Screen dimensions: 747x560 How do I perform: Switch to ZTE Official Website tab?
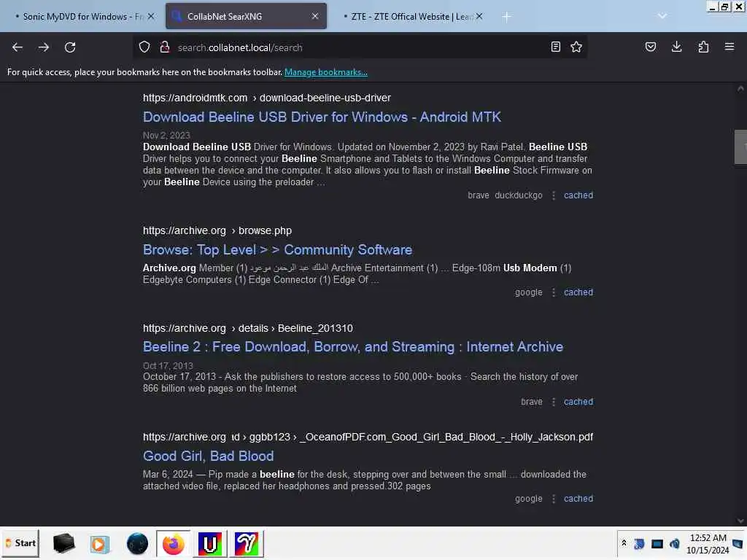coord(412,16)
